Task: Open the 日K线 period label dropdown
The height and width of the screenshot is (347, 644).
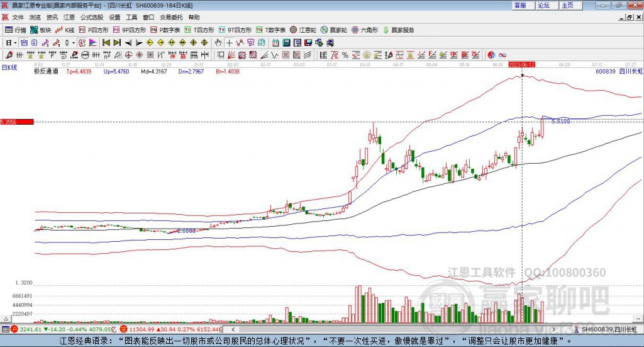Action: pos(9,67)
